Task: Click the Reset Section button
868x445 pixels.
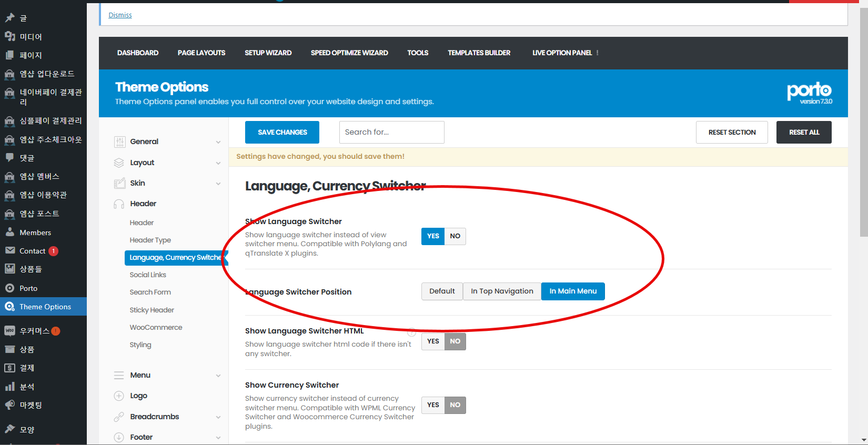Action: [732, 133]
